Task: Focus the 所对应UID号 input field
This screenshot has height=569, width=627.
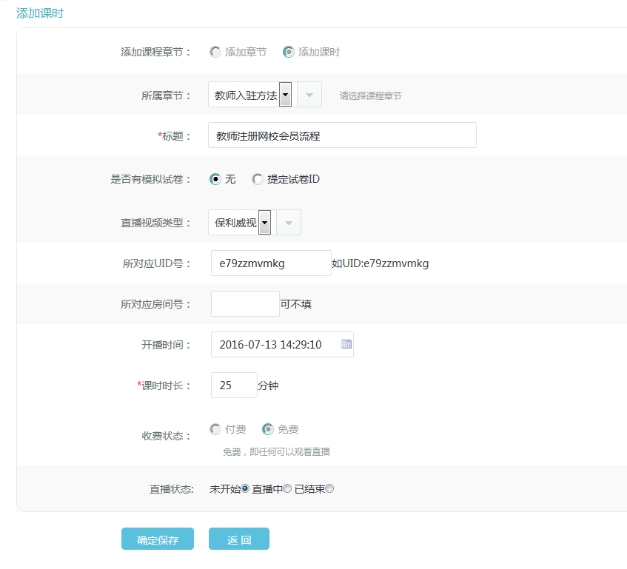Action: point(270,263)
